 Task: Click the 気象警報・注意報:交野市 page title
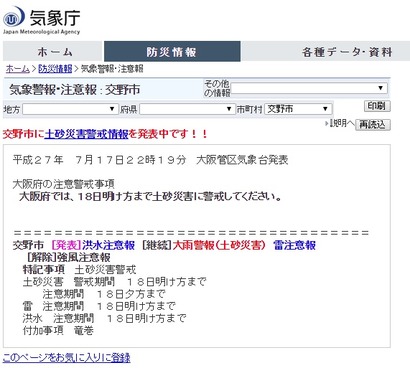click(75, 90)
